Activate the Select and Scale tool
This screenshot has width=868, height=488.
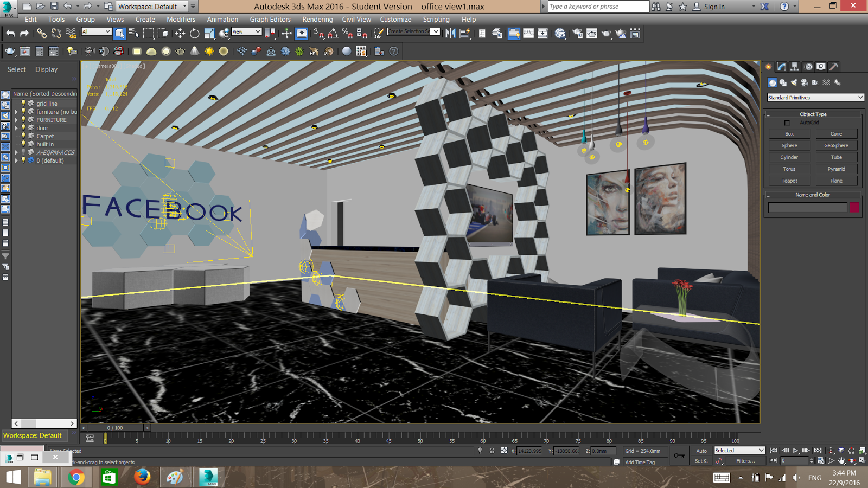click(x=209, y=33)
